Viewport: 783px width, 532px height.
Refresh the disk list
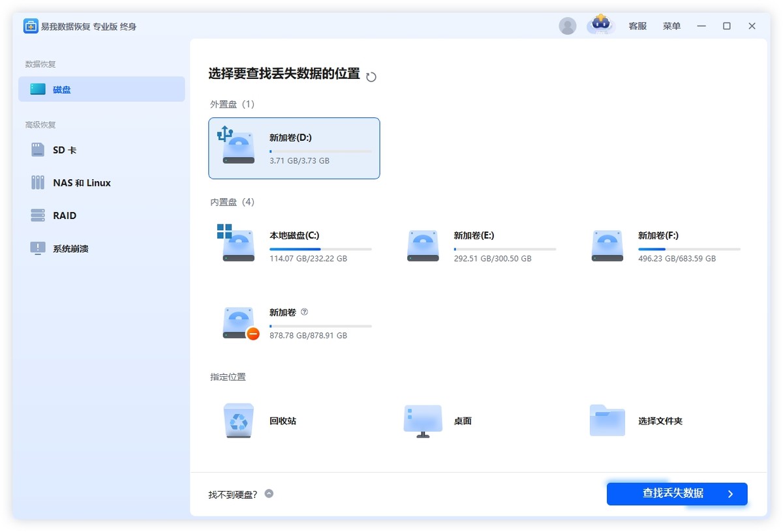tap(371, 76)
